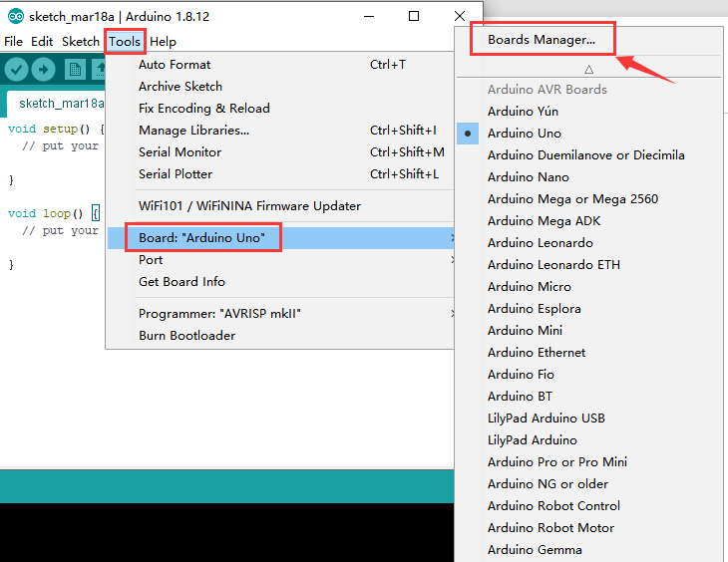Expand the Port submenu
This screenshot has height=562, width=728.
point(280,260)
